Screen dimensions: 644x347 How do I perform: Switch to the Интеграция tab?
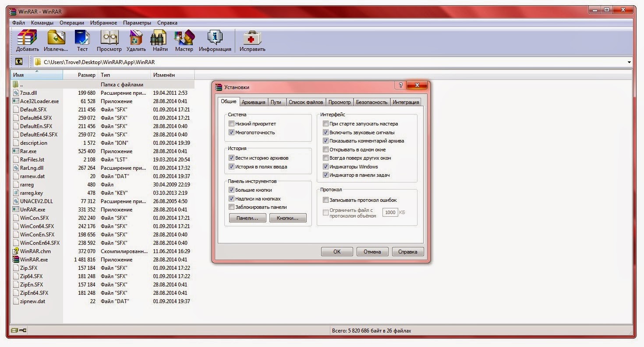406,102
